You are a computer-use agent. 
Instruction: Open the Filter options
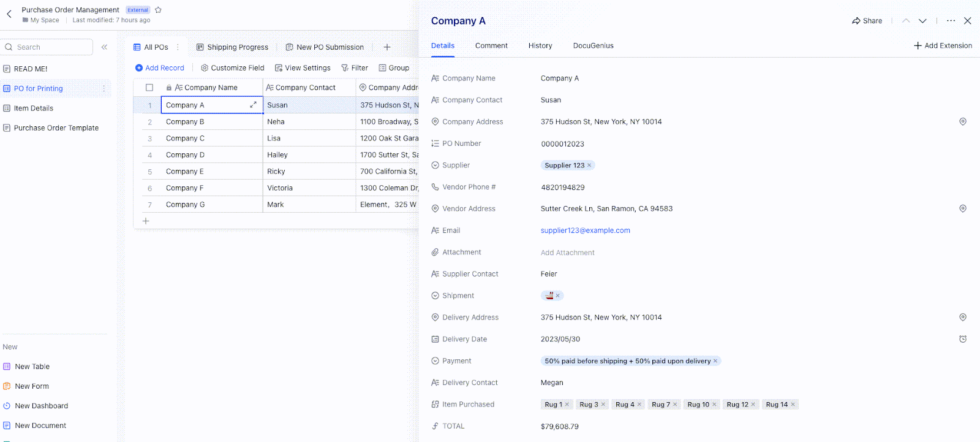click(355, 68)
